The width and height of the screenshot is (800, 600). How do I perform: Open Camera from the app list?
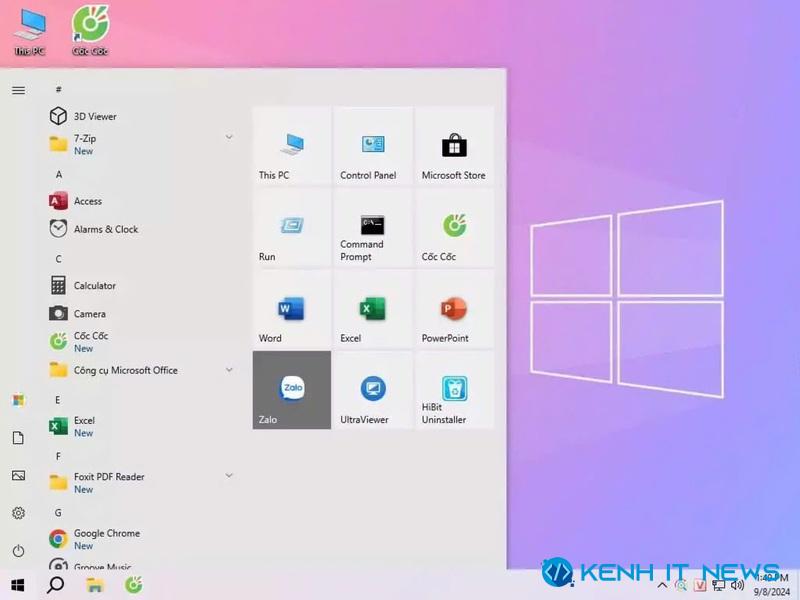(140, 313)
